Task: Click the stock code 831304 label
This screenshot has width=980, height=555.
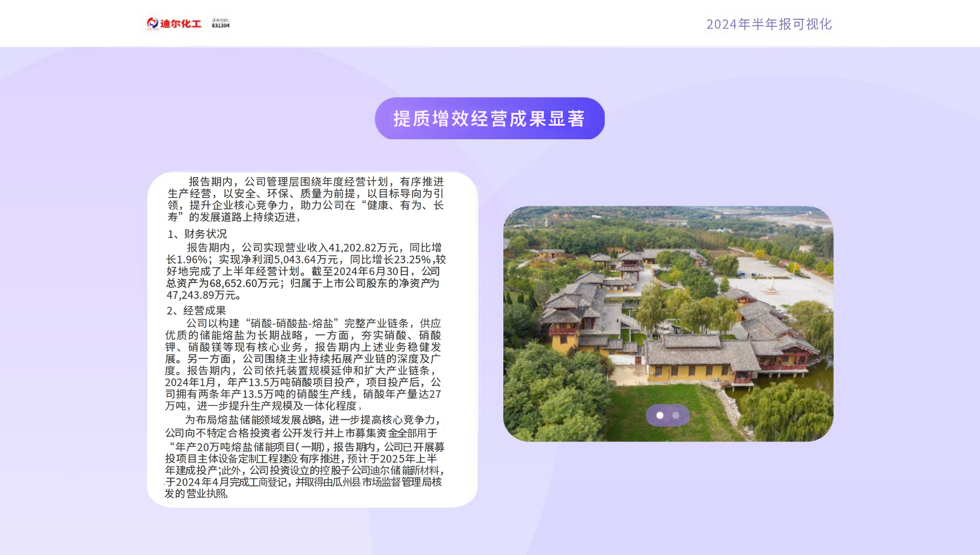Action: pyautogui.click(x=221, y=25)
